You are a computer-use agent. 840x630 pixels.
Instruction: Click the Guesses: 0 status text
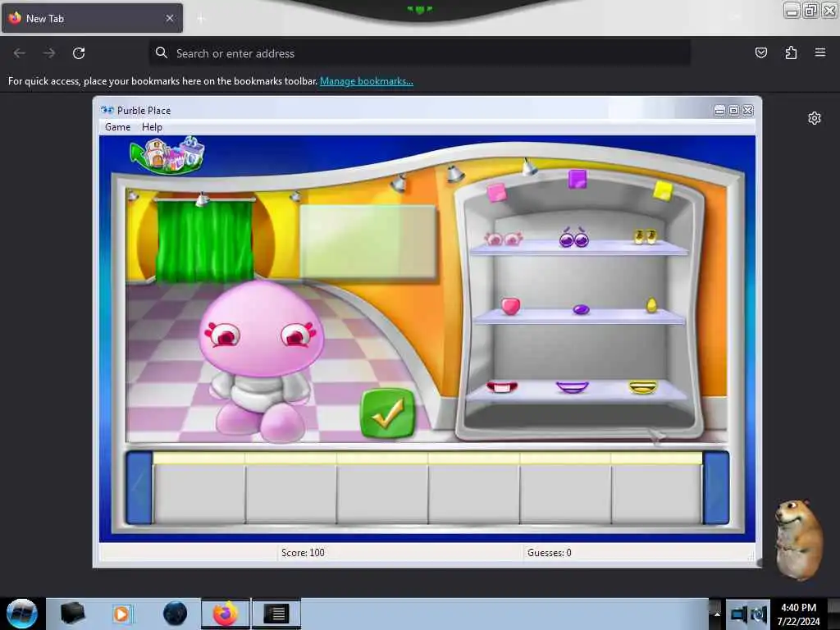[549, 552]
